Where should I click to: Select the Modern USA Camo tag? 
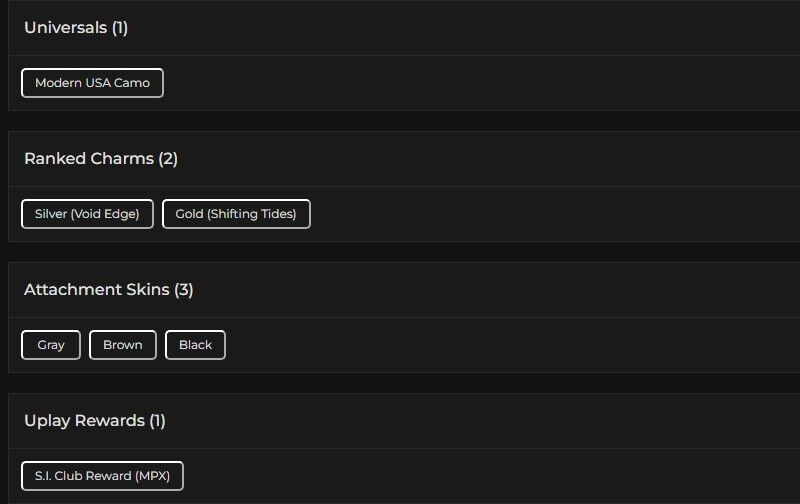click(x=92, y=83)
